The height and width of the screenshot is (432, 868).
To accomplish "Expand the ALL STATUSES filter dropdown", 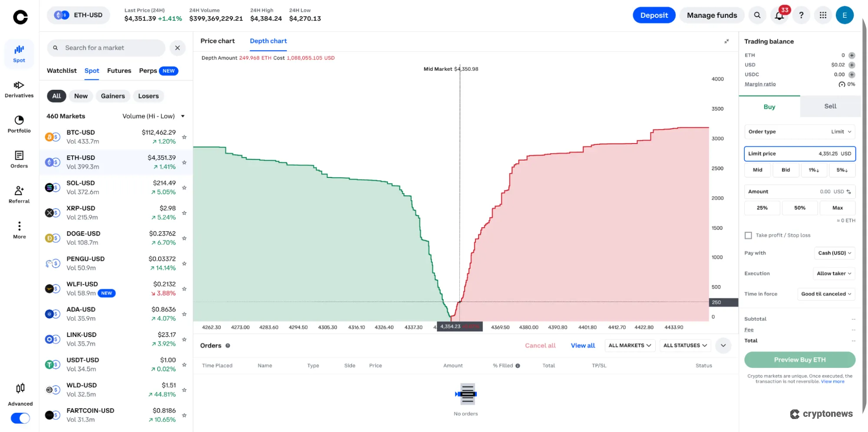I will point(685,345).
